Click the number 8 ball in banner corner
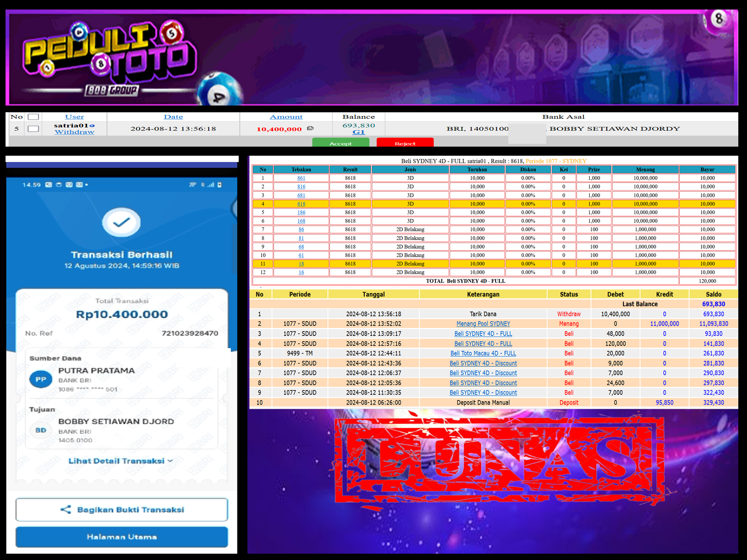 click(x=719, y=18)
